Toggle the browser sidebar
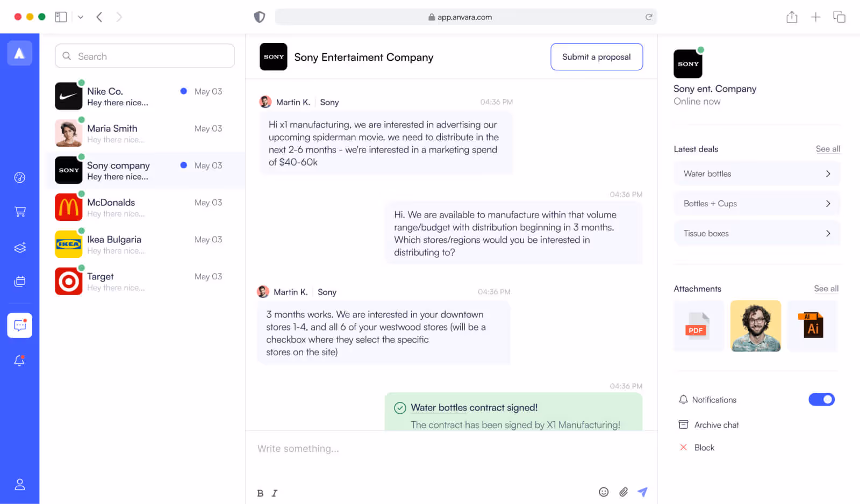Viewport: 860px width, 504px height. [x=61, y=17]
